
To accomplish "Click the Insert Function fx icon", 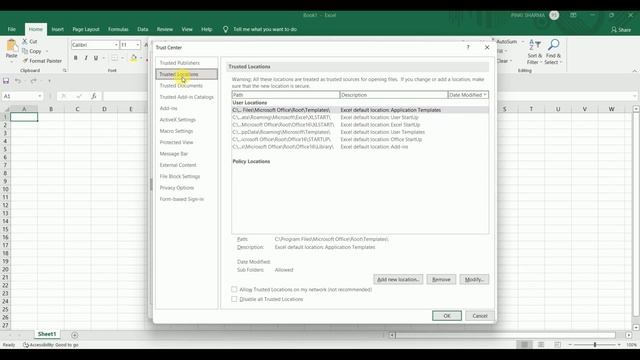I will [x=93, y=96].
